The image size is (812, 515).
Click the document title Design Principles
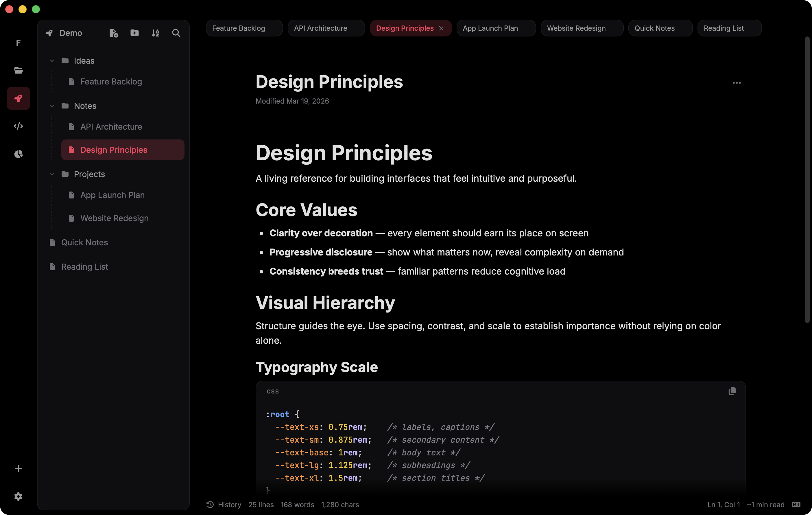pos(329,82)
